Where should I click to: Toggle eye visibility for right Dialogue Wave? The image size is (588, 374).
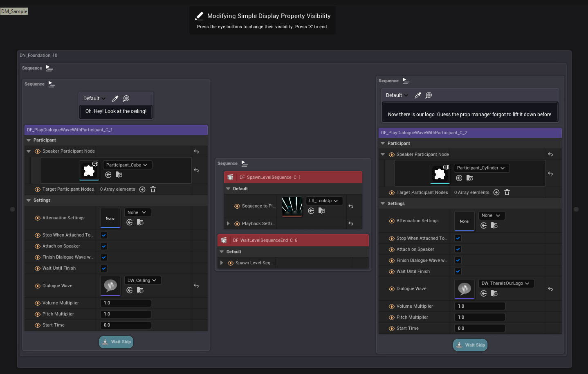(x=392, y=289)
